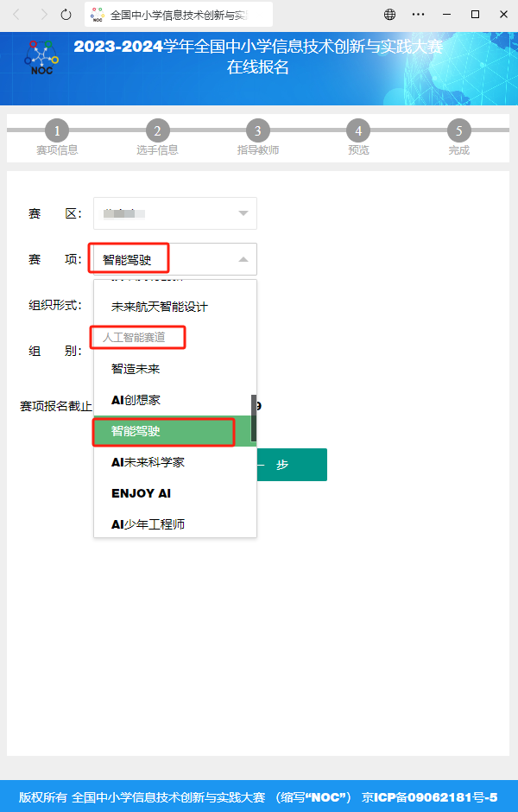The image size is (518, 812).
Task: Click the browser refresh icon
Action: tap(66, 15)
